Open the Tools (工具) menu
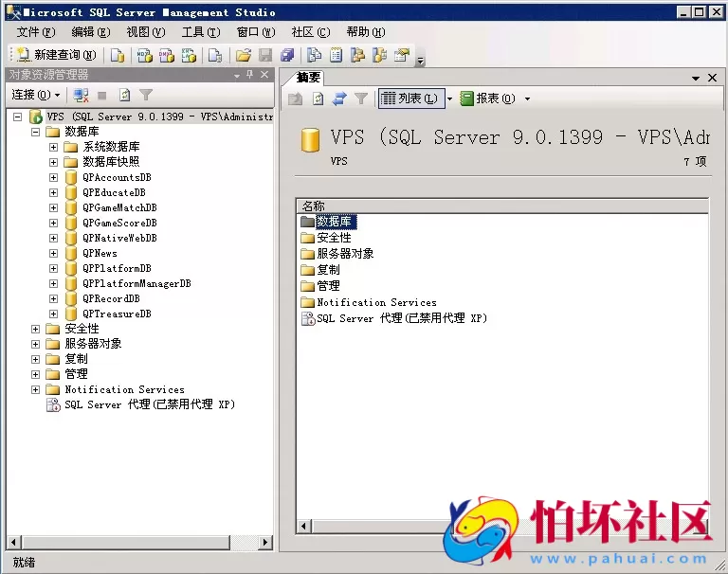 click(201, 32)
